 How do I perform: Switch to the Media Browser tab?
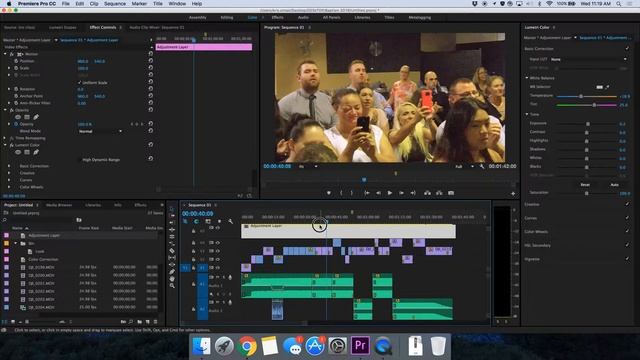(59, 205)
